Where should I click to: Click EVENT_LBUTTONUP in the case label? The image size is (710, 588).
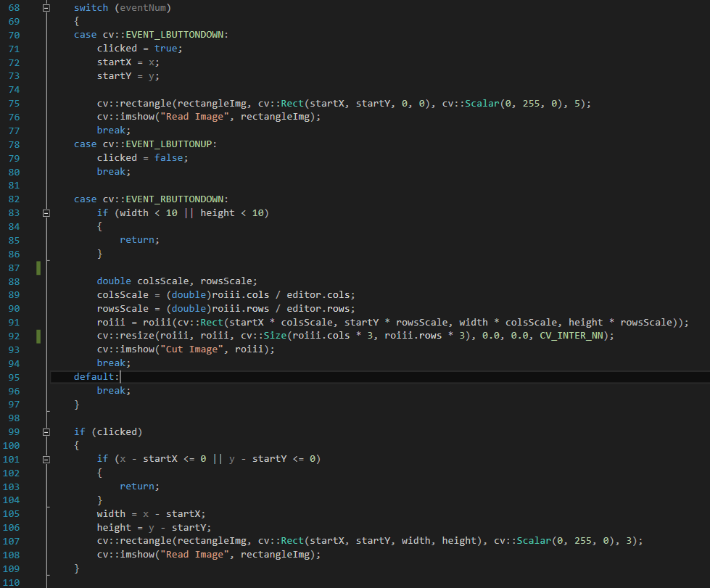coord(168,144)
